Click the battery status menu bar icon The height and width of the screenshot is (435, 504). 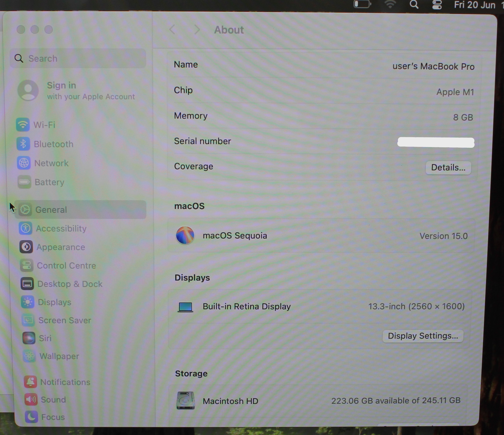coord(362,4)
